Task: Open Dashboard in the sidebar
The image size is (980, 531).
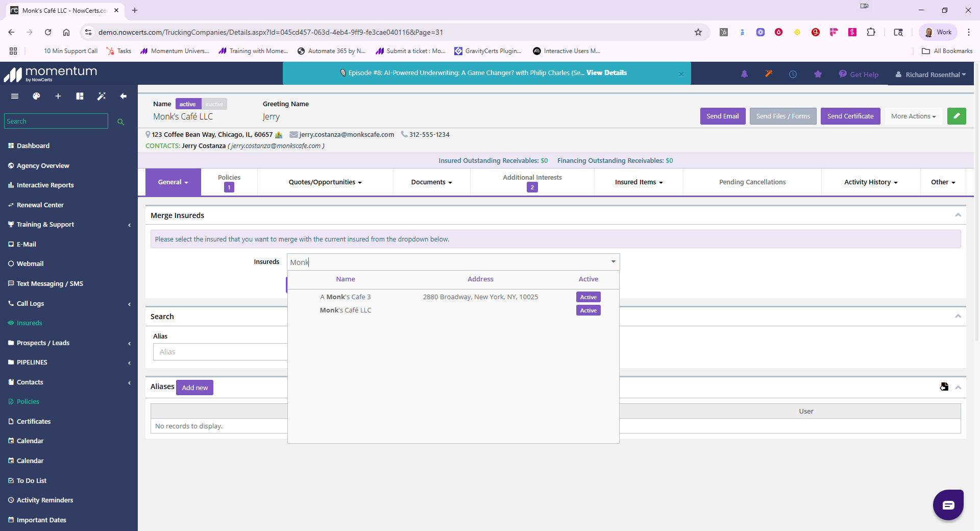Action: 33,146
